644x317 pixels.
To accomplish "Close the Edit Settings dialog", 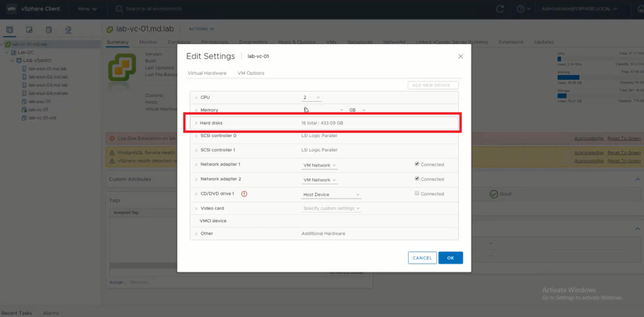I will pyautogui.click(x=460, y=56).
